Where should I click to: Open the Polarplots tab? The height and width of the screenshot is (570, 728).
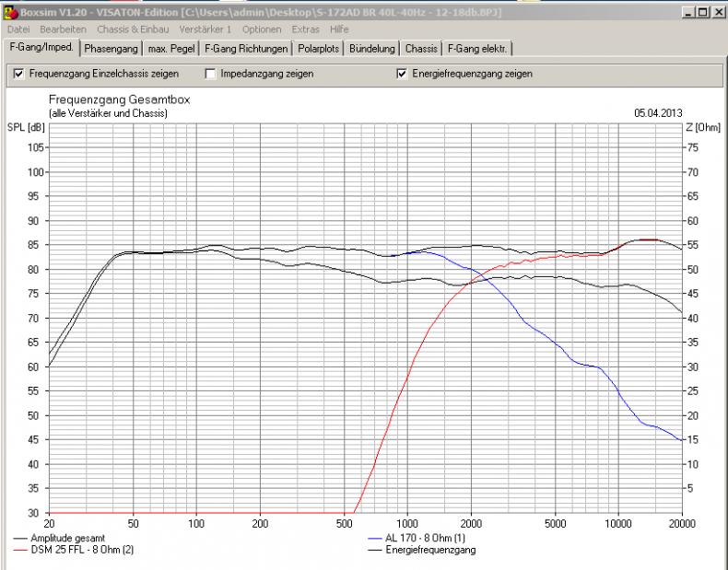[x=319, y=49]
